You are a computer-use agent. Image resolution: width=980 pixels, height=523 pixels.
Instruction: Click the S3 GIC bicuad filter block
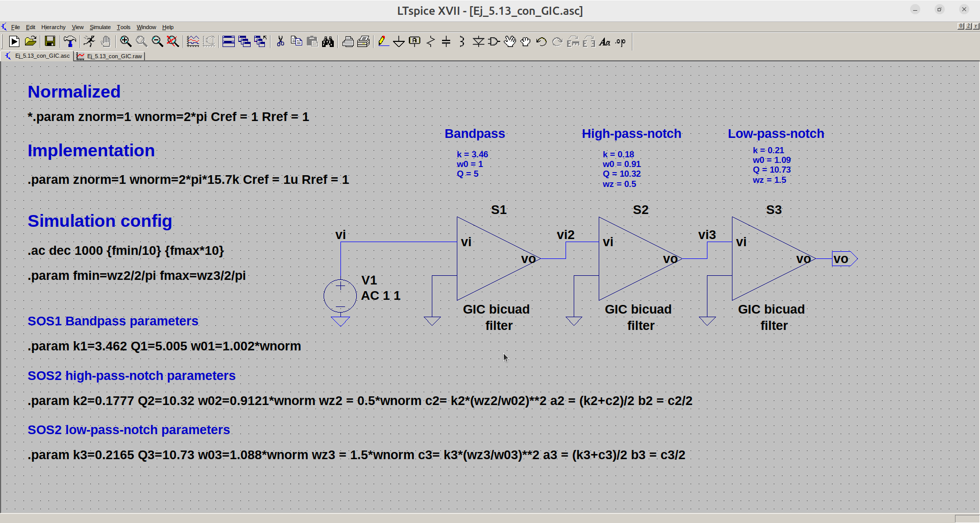point(773,258)
